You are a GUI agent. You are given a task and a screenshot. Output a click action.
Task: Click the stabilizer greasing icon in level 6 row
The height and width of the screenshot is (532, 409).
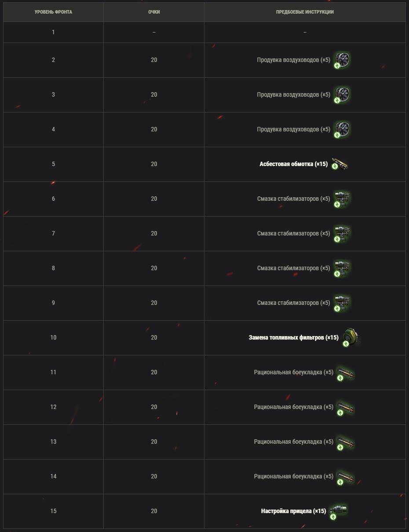pyautogui.click(x=342, y=199)
